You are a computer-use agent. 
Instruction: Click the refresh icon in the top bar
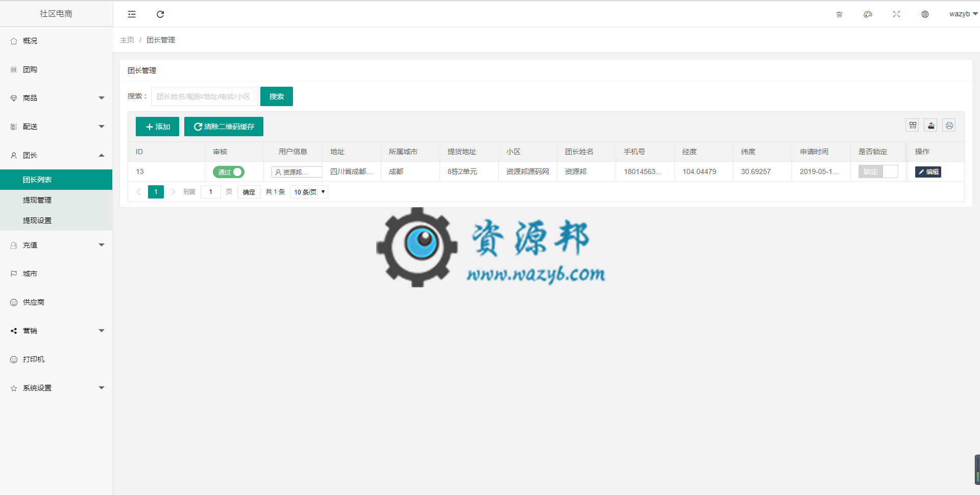(160, 14)
